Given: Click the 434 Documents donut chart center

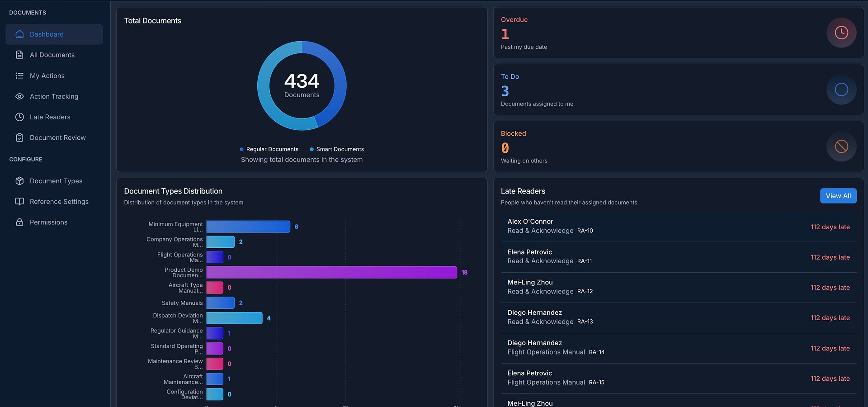Looking at the screenshot, I should click(x=302, y=85).
